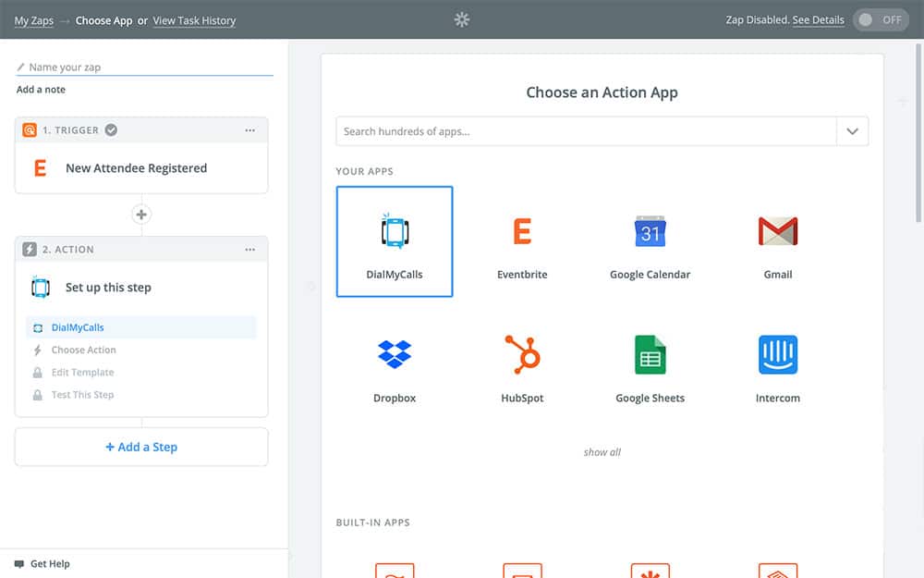
Task: Expand the app search dropdown arrow
Action: pos(852,131)
